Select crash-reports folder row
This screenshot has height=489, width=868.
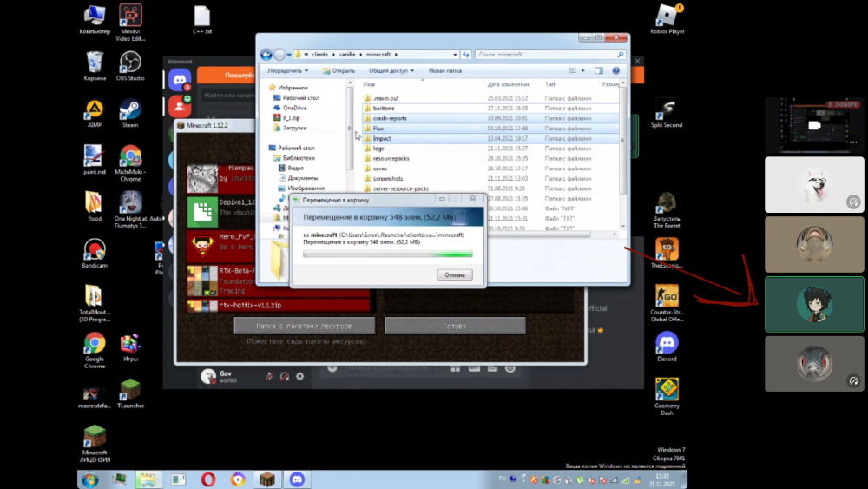(x=490, y=118)
